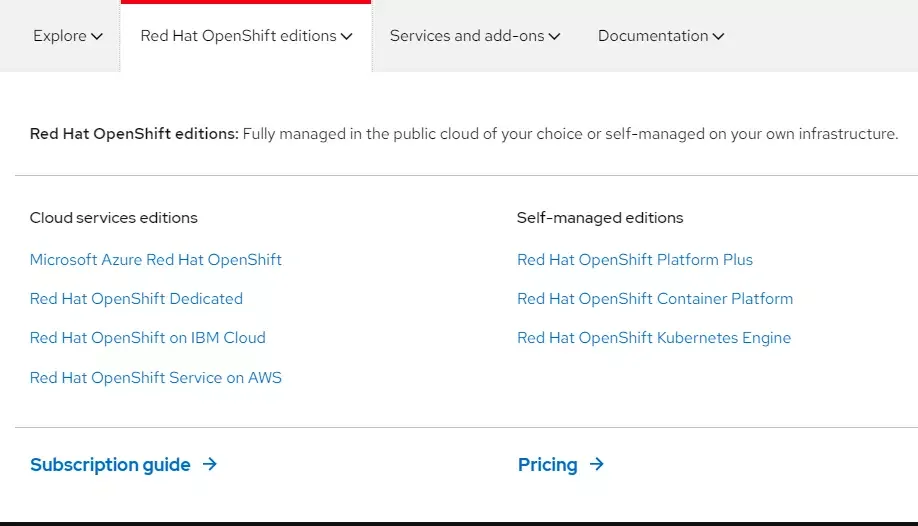Visit Red Hat OpenShift Service on AWS
This screenshot has height=526, width=918.
(x=156, y=378)
